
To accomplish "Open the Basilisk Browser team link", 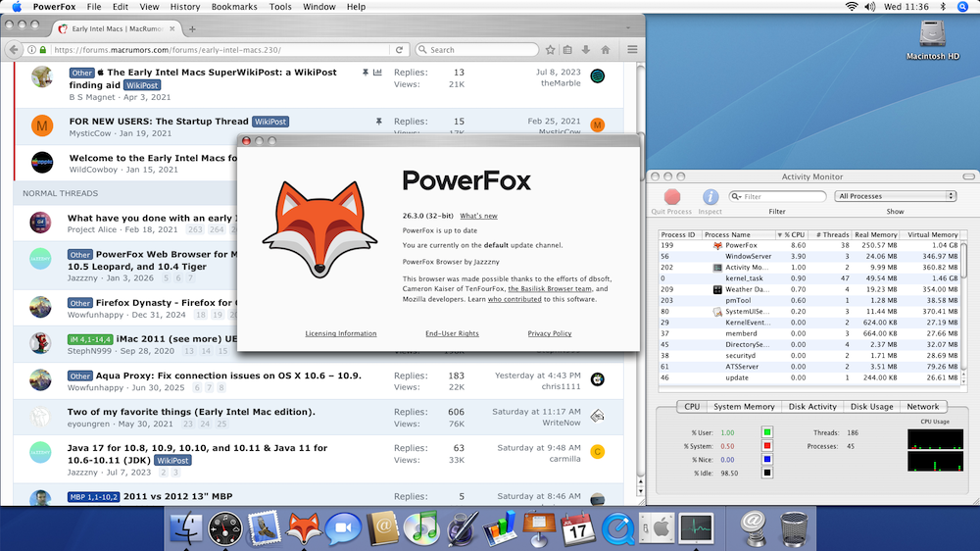I will pyautogui.click(x=550, y=289).
